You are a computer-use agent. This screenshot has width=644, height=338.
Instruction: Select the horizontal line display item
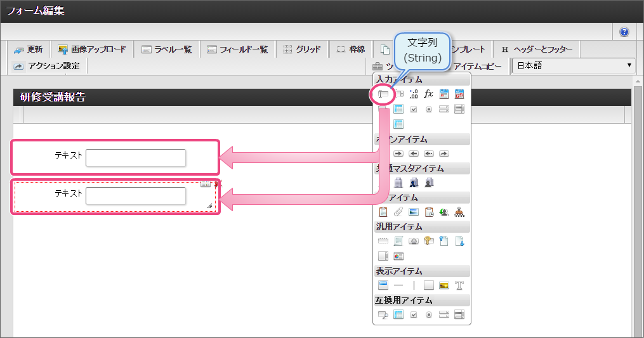coord(398,285)
